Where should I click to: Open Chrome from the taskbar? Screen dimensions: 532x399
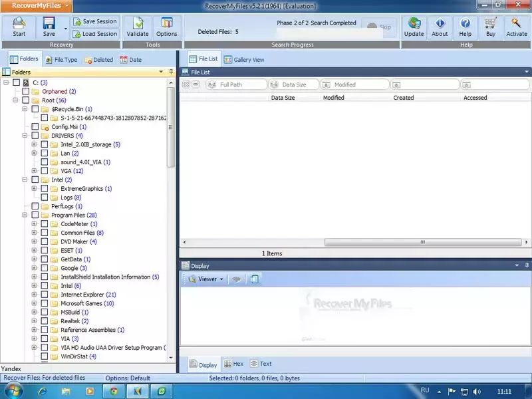pyautogui.click(x=114, y=391)
